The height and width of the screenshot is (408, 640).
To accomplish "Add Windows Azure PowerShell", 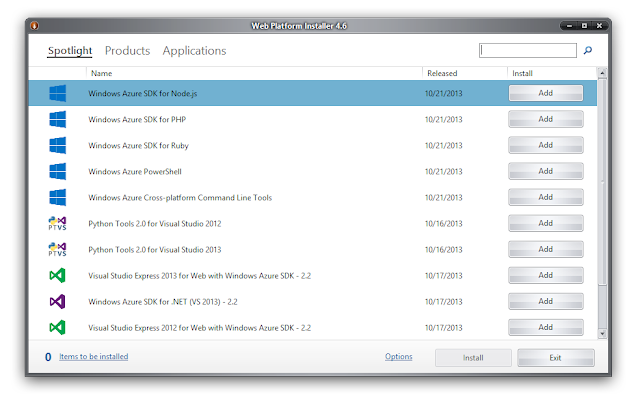I will click(546, 171).
